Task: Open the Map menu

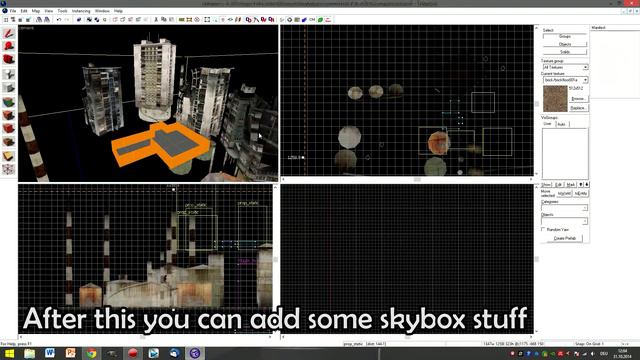Action: point(36,11)
